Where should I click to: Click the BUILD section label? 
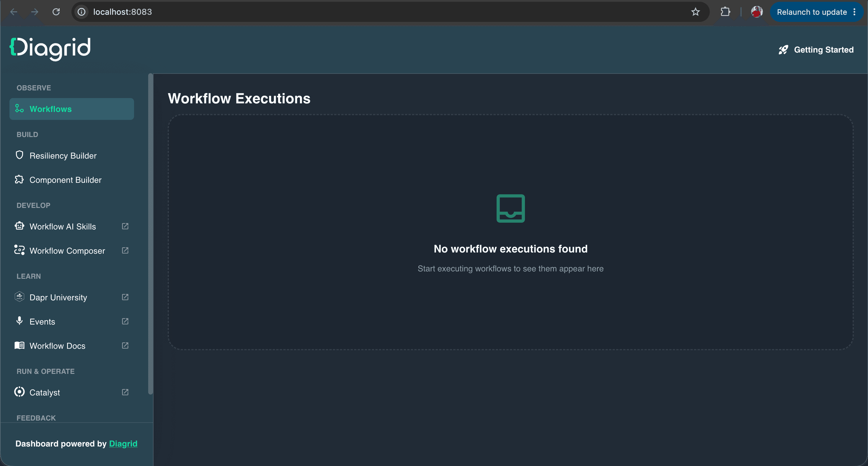(x=27, y=134)
